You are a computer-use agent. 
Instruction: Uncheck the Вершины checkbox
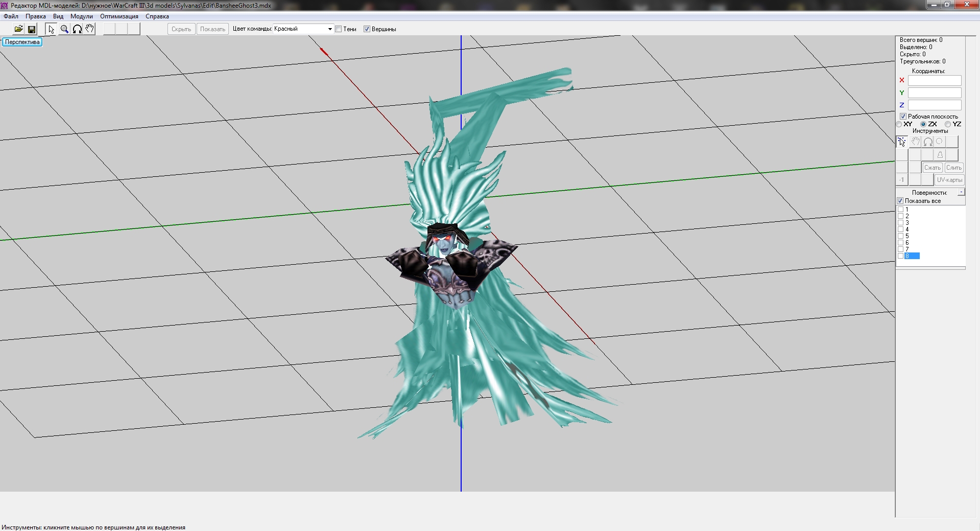[367, 29]
